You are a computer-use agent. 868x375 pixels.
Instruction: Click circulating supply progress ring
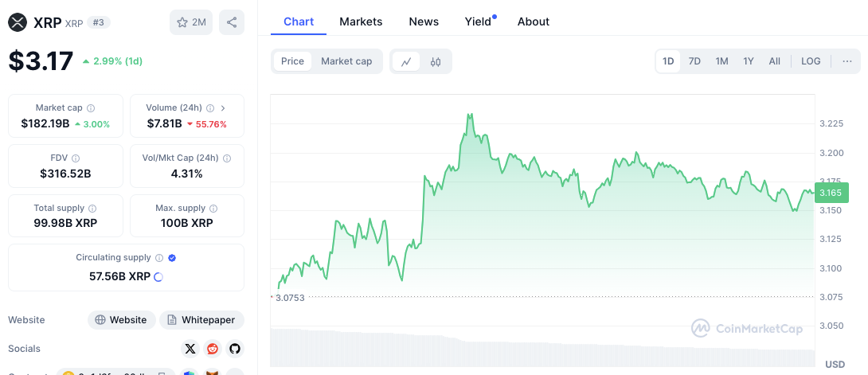click(158, 276)
